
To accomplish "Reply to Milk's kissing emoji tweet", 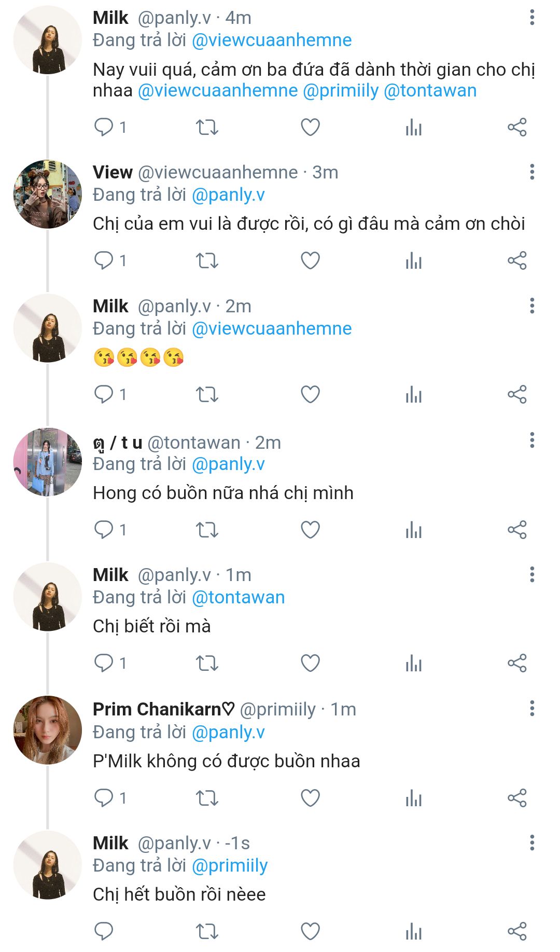I will coord(104,394).
